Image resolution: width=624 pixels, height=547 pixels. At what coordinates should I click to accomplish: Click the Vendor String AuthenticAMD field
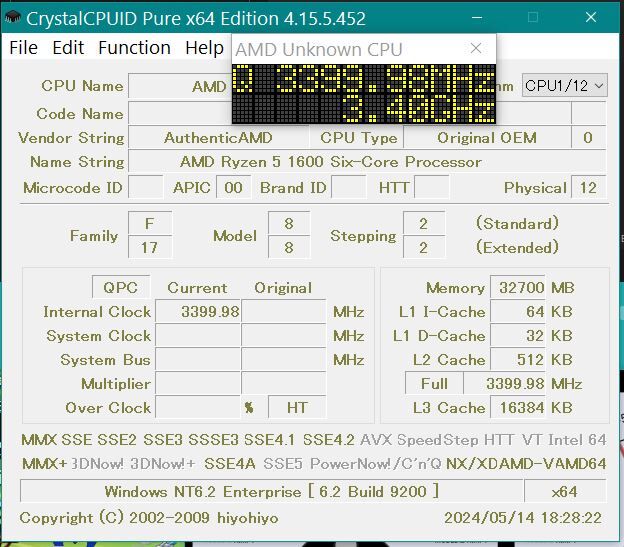coord(218,138)
